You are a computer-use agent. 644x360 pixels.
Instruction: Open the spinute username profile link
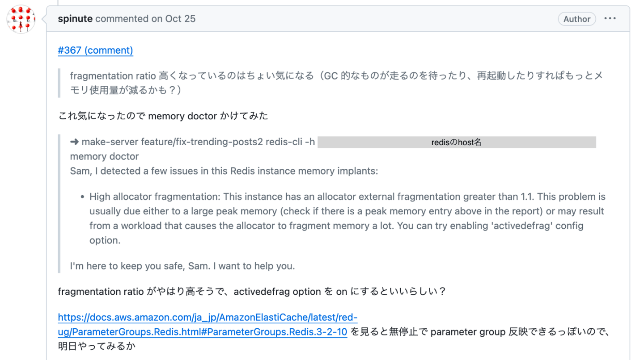(x=75, y=19)
